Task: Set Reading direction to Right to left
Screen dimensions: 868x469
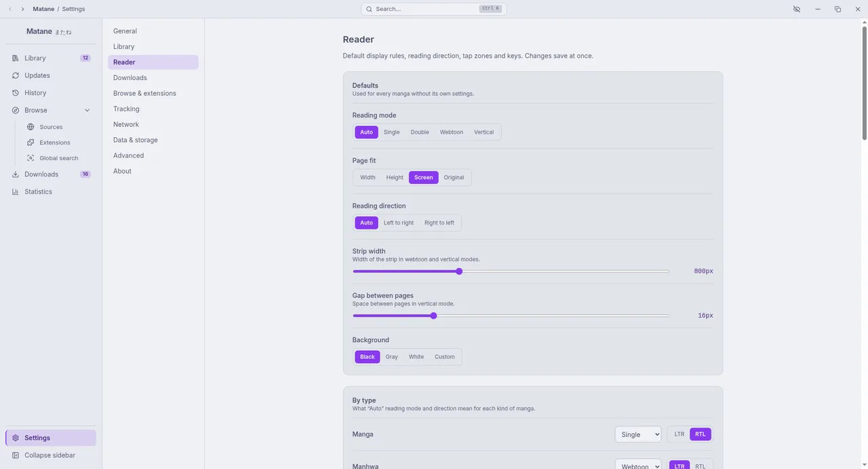Action: (x=439, y=223)
